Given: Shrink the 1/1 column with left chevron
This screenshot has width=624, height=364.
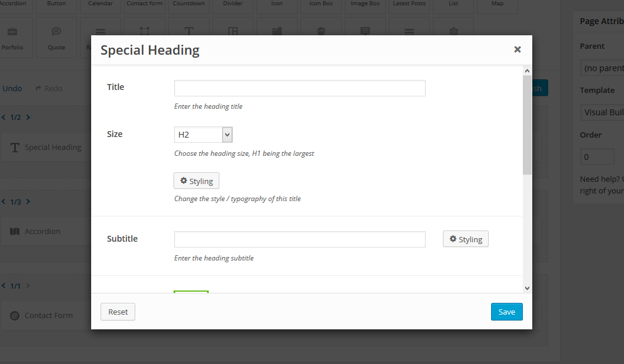Looking at the screenshot, I should (4, 286).
